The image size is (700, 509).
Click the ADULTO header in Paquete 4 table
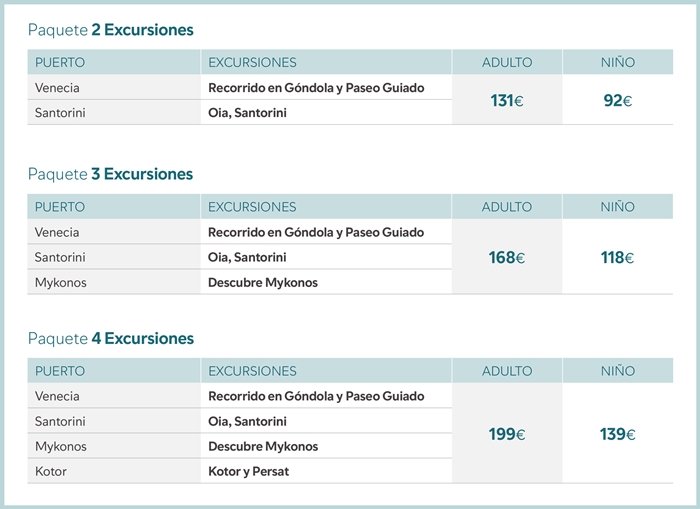[x=507, y=371]
